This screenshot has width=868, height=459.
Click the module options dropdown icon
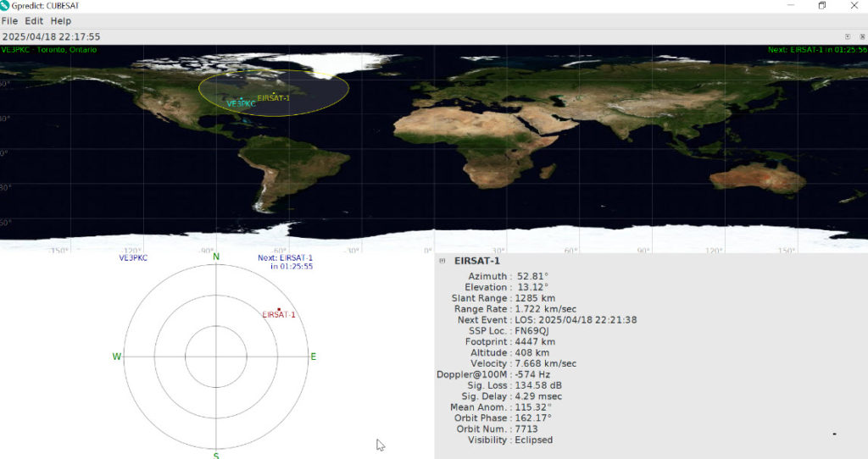click(848, 36)
